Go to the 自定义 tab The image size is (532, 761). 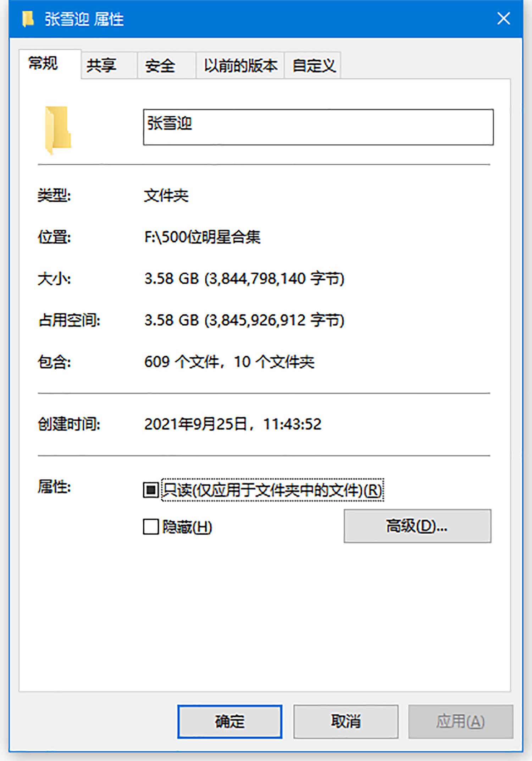pos(313,65)
